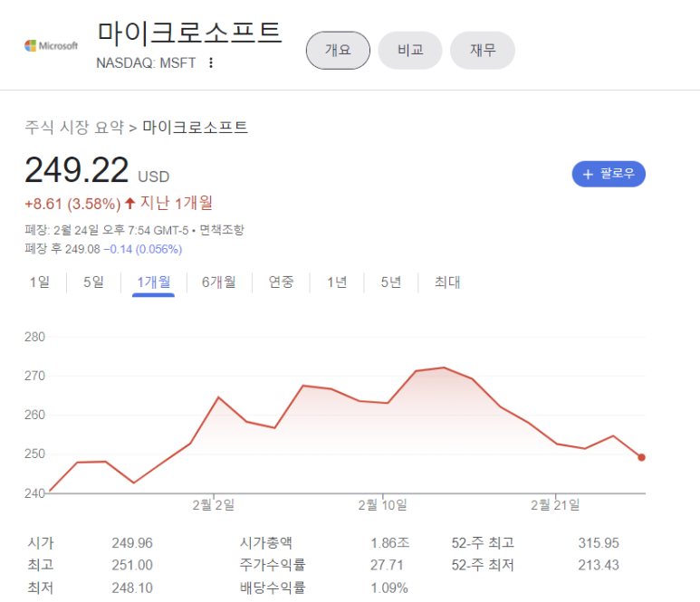Open the 재무 financials tab
This screenshot has height=602, width=700.
[483, 50]
